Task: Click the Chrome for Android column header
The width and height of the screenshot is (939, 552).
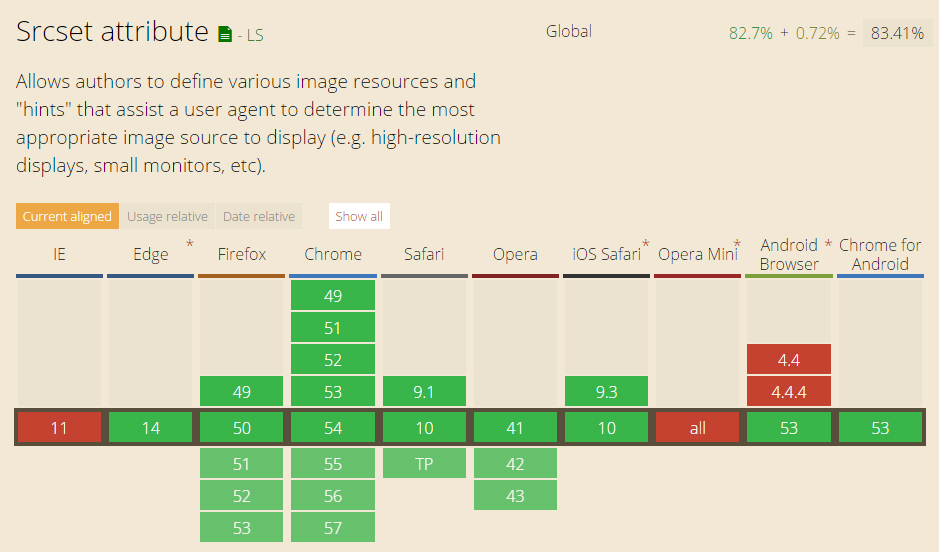Action: click(880, 255)
